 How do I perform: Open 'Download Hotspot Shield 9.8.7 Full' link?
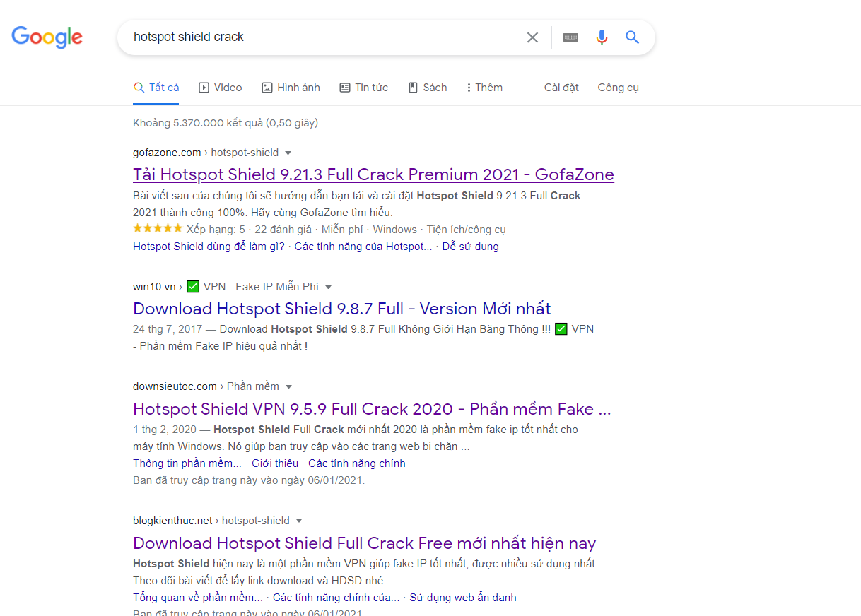[341, 309]
